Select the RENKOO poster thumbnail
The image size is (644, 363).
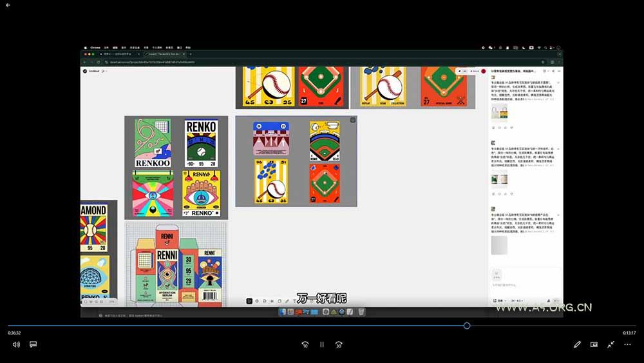click(153, 144)
